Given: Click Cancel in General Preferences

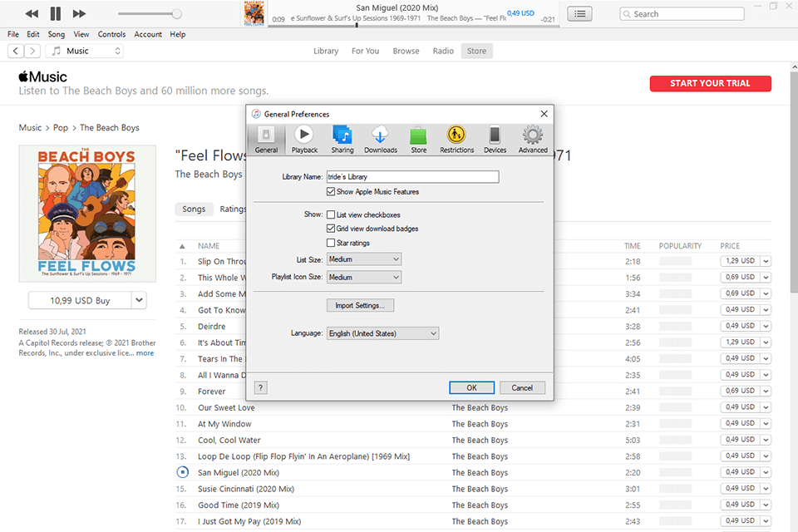Looking at the screenshot, I should pos(522,388).
